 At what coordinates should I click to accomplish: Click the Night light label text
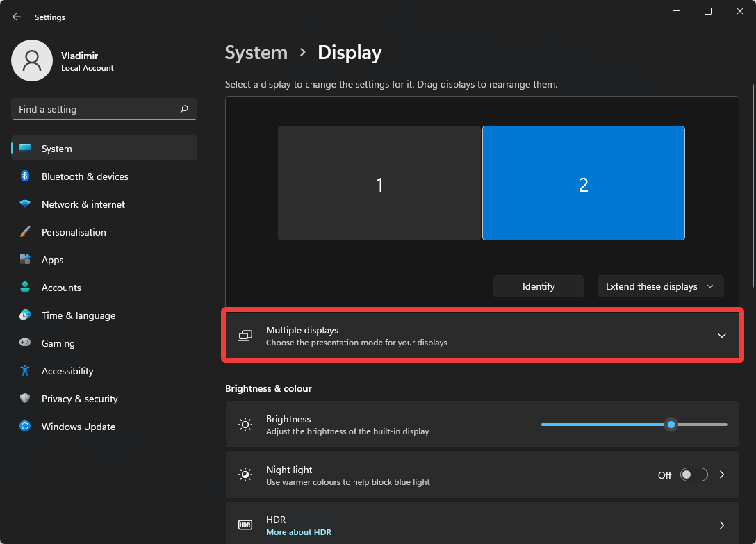289,470
